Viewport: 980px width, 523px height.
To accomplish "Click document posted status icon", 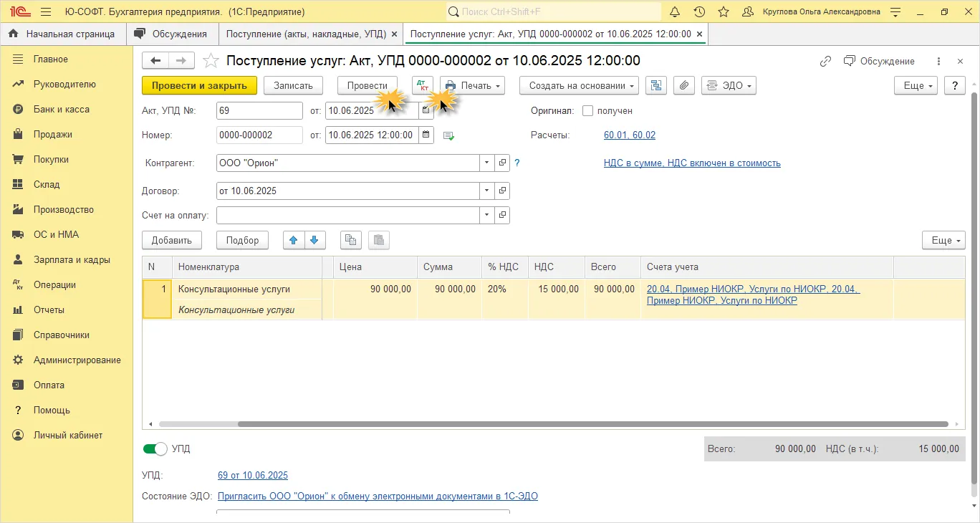I will (x=449, y=135).
